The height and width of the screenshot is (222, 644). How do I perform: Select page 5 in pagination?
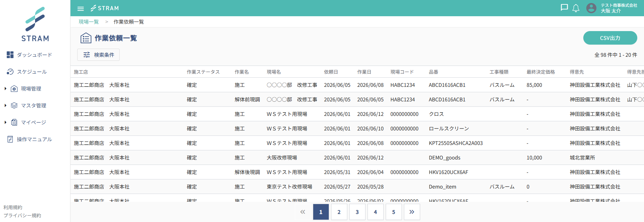pos(394,212)
